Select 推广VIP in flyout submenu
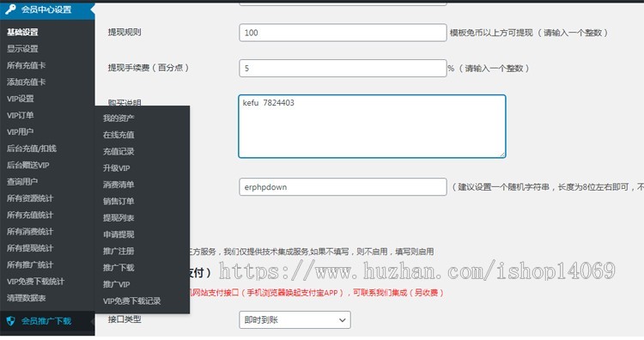This screenshot has width=644, height=340. [117, 284]
